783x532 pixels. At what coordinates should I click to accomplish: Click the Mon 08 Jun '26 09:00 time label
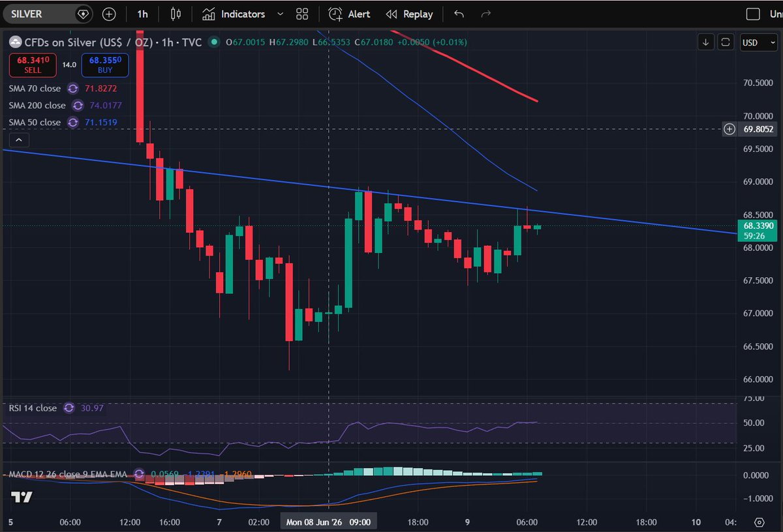pos(329,522)
